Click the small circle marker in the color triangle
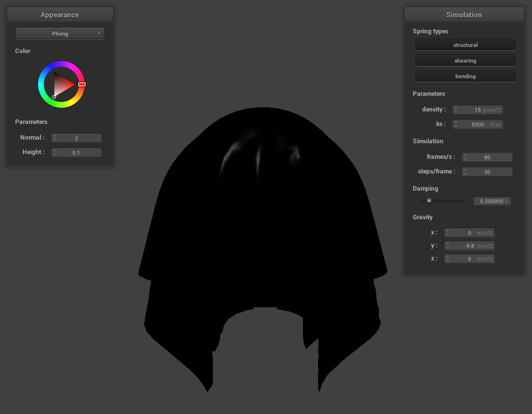Image resolution: width=532 pixels, height=414 pixels. (x=54, y=97)
